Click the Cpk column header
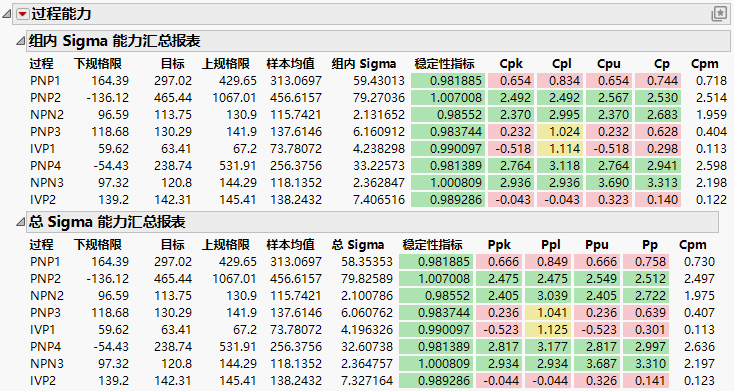This screenshot has height=391, width=734. pos(511,64)
